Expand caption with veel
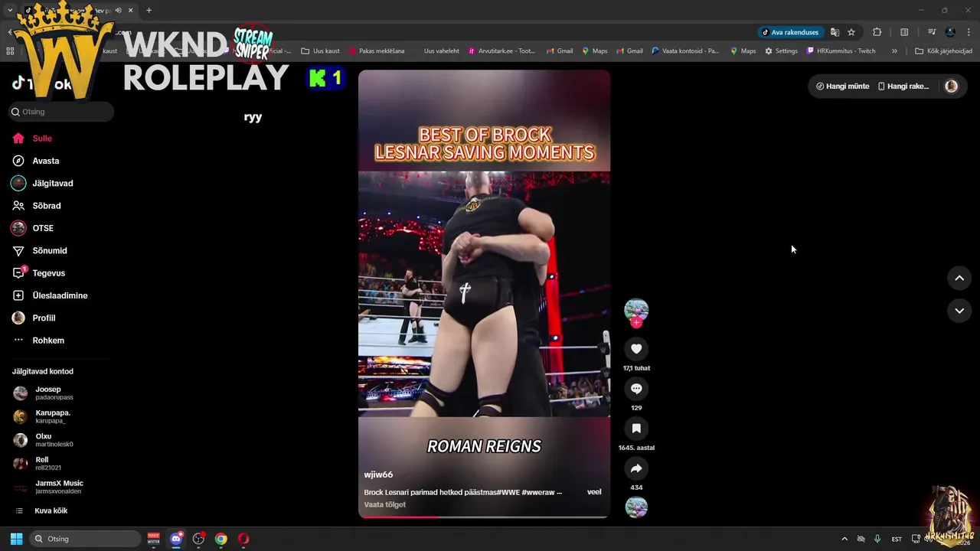 tap(594, 492)
